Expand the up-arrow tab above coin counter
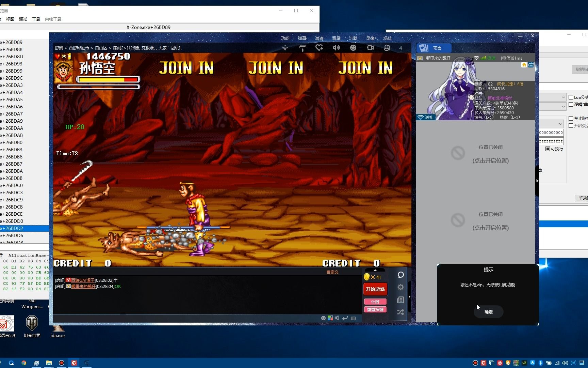588x368 pixels. click(375, 270)
